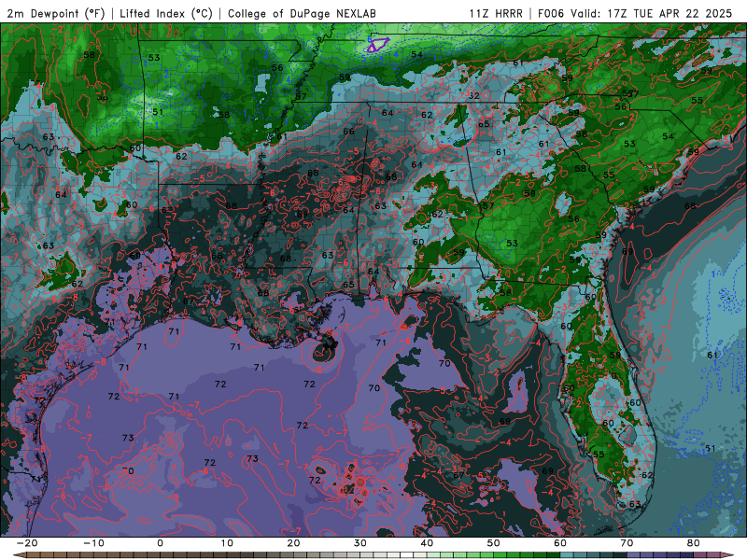Click the '2m Dewpoint (°F)' title text

pos(56,13)
